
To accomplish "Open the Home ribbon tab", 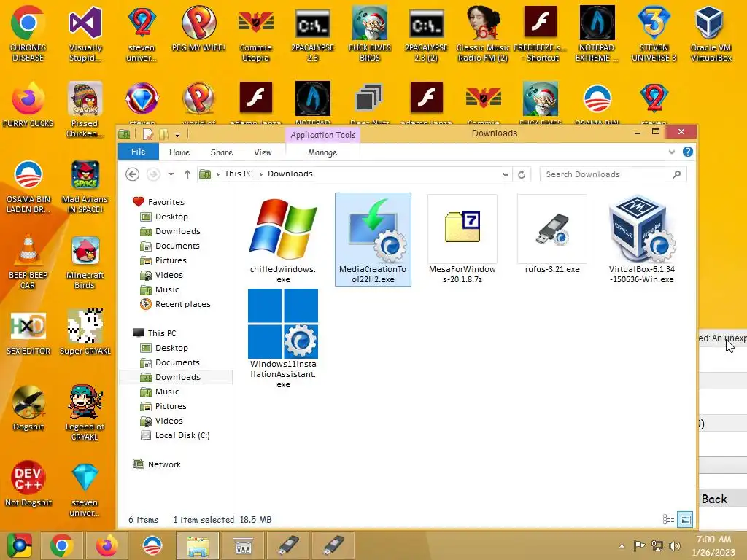I will pyautogui.click(x=179, y=152).
